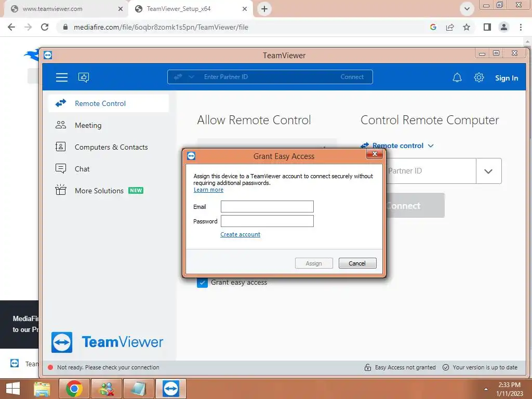Bookmark this page with star icon

point(467,27)
